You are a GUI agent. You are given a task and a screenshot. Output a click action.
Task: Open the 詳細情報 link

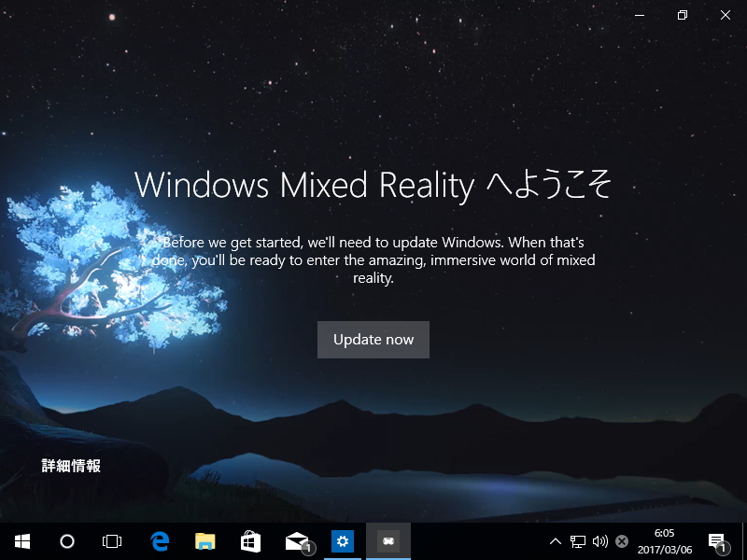(x=71, y=466)
